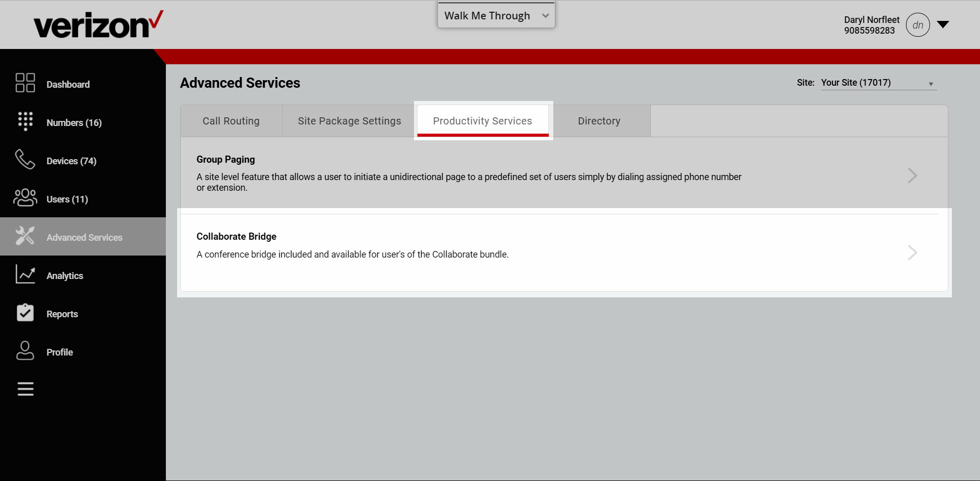The width and height of the screenshot is (980, 481).
Task: Click the Verizon logo
Action: click(x=99, y=24)
